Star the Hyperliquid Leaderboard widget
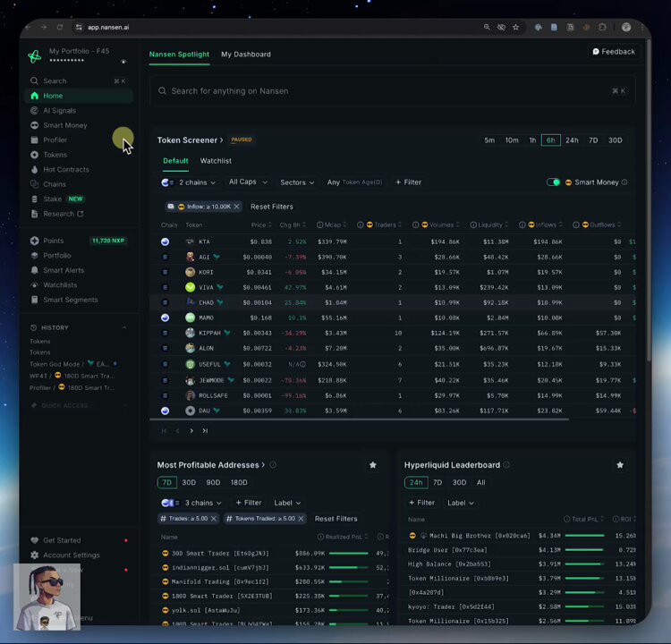Image resolution: width=671 pixels, height=644 pixels. click(x=620, y=465)
